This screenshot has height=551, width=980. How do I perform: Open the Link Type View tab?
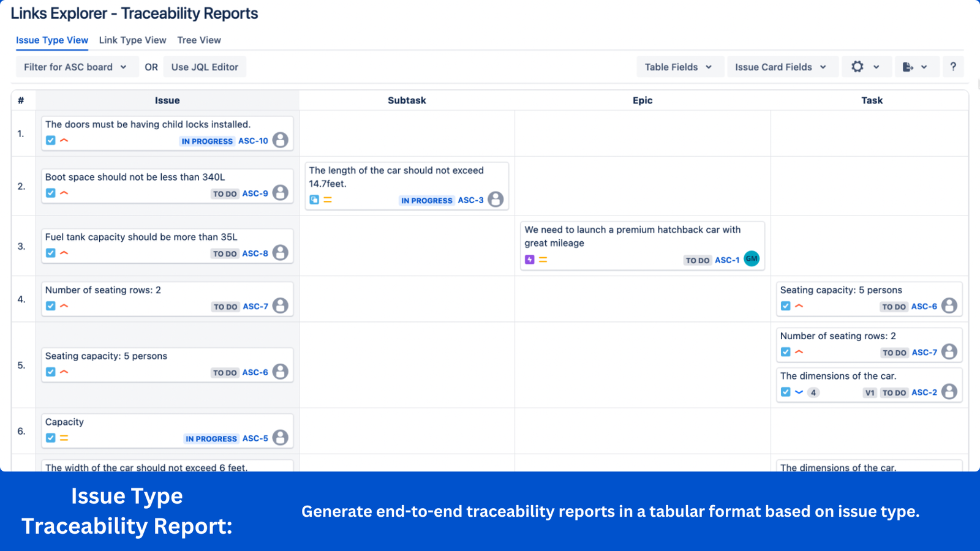tap(132, 40)
